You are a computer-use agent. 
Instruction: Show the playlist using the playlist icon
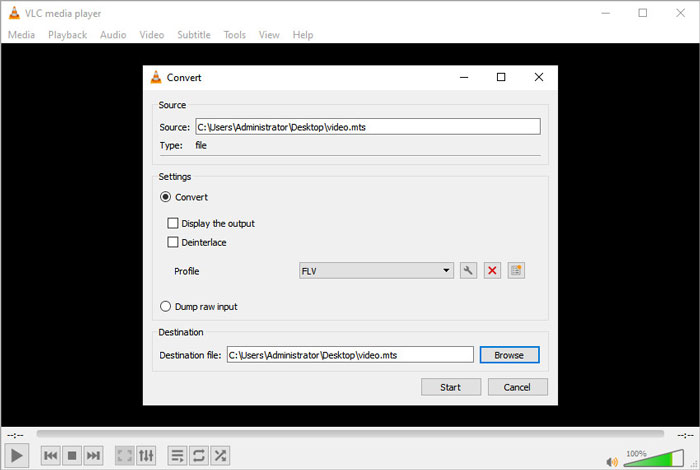point(177,455)
